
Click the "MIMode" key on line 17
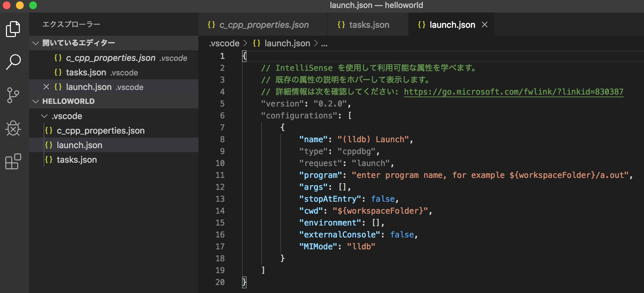coord(318,246)
